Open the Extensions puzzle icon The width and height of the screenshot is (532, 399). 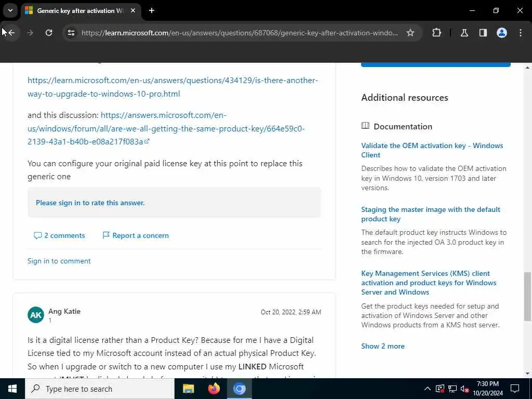coord(436,33)
